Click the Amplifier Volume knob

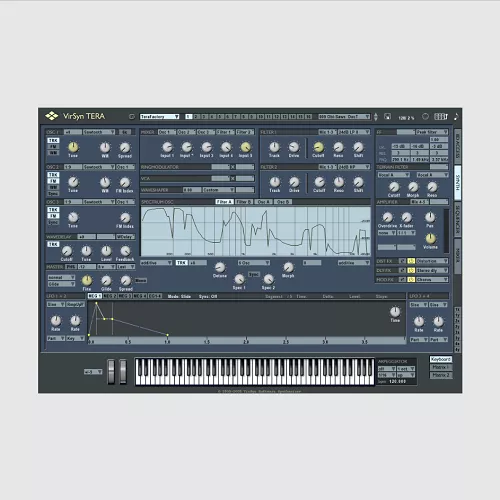click(x=430, y=238)
